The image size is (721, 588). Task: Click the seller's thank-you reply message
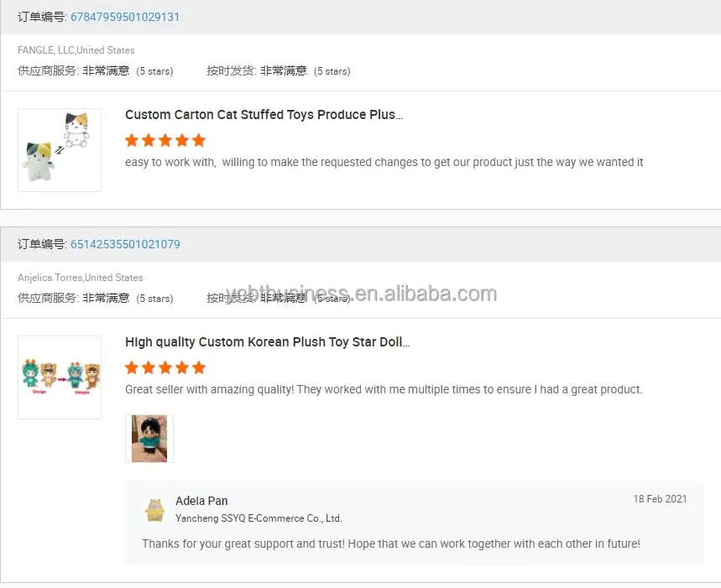[x=390, y=544]
